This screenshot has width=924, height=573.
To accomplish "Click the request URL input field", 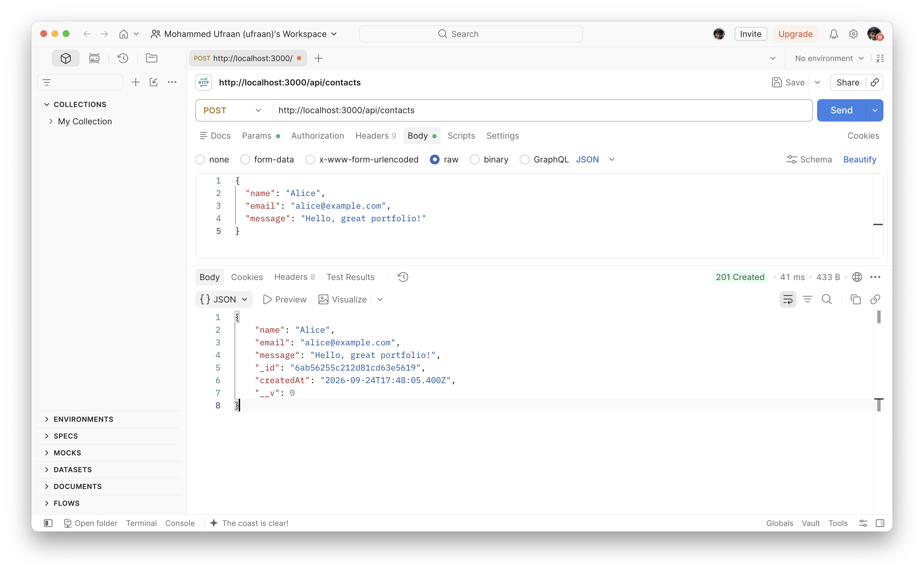I will tap(542, 110).
